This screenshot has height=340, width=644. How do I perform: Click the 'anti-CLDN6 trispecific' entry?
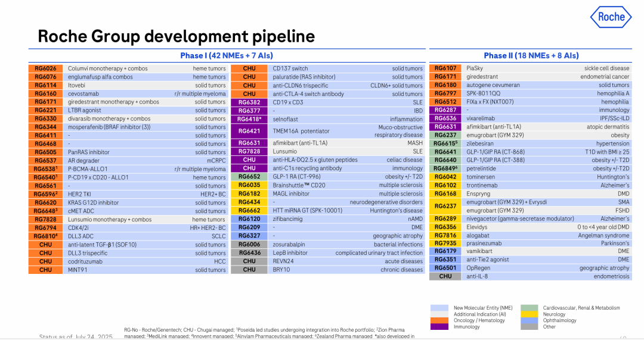pos(301,86)
